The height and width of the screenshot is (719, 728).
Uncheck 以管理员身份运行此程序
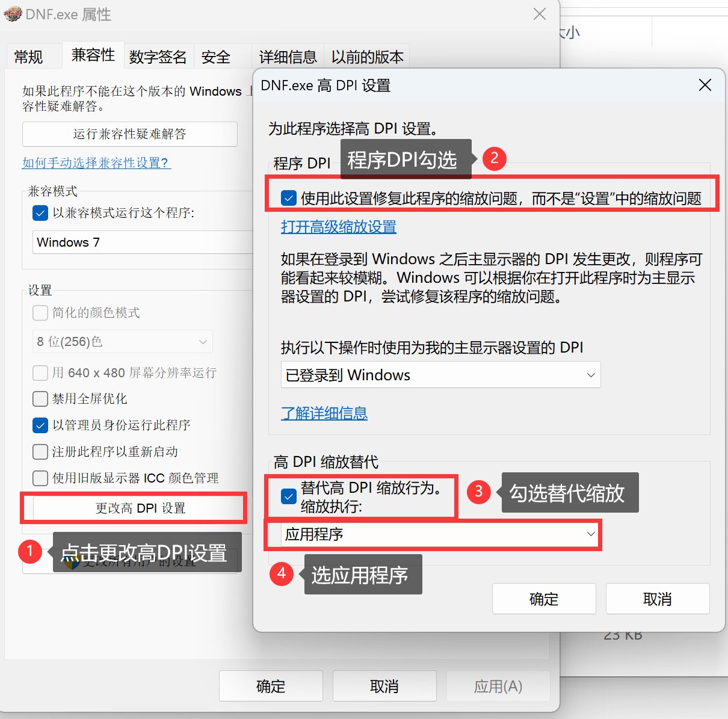40,425
